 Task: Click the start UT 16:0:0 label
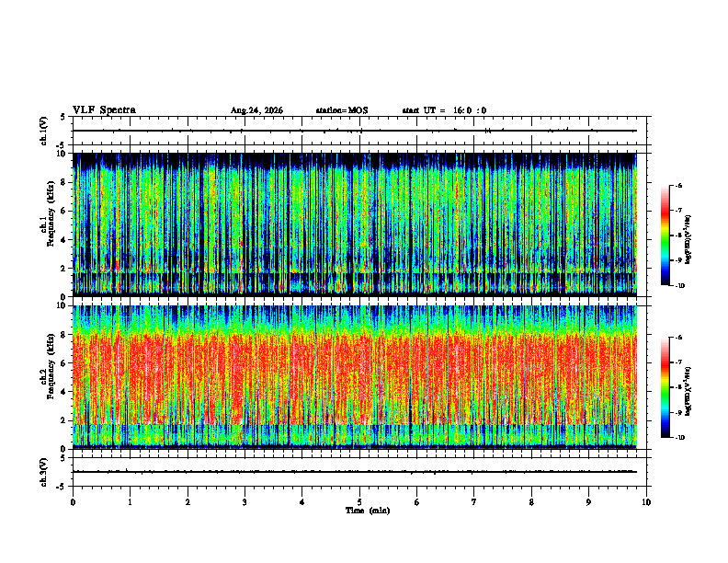(444, 110)
